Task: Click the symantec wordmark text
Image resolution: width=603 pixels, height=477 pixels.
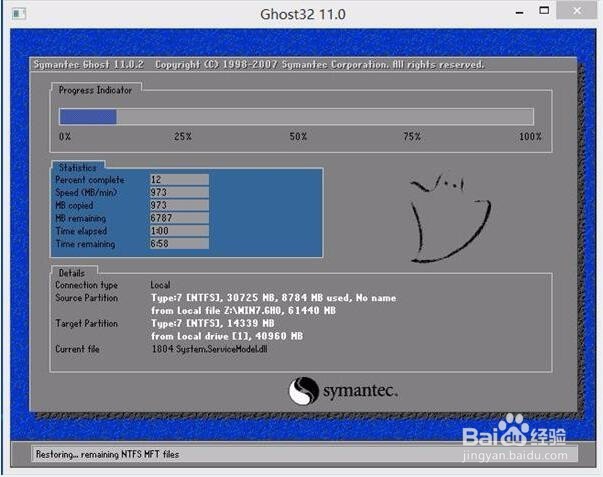Action: tap(360, 391)
